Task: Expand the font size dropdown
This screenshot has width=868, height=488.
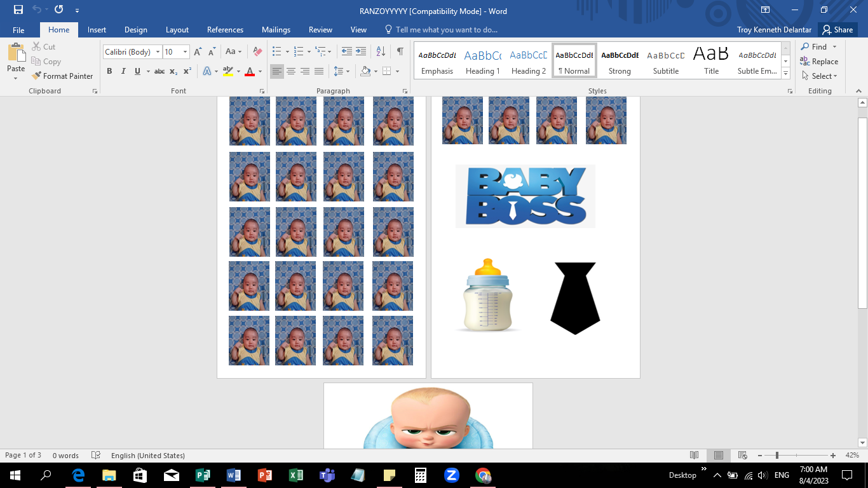Action: (185, 51)
